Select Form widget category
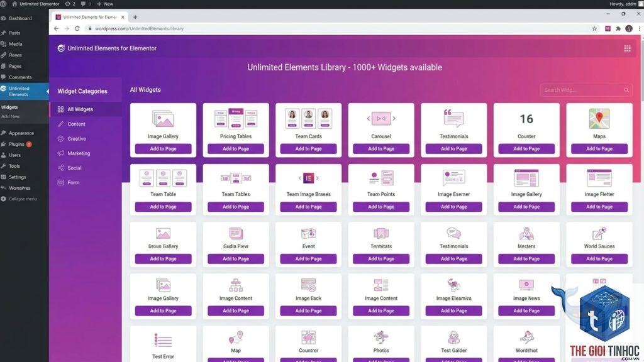 (86, 183)
